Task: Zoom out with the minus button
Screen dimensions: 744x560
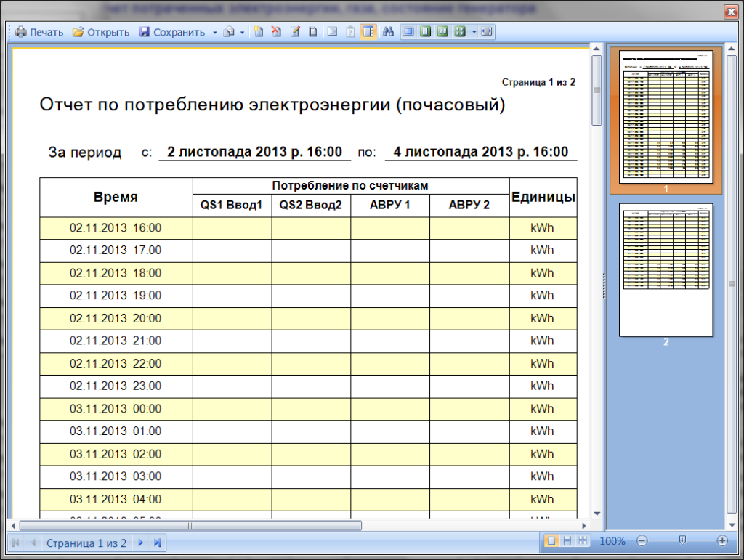Action: (642, 540)
